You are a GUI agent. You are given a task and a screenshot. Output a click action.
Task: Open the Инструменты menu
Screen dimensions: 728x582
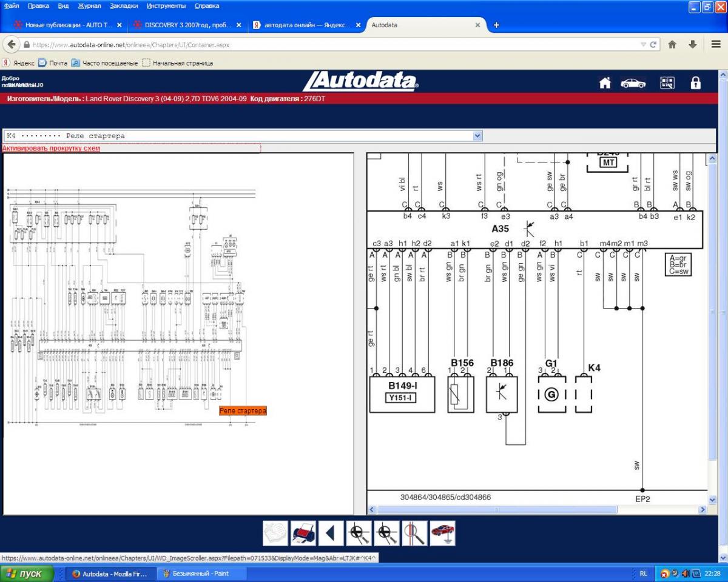(x=166, y=6)
